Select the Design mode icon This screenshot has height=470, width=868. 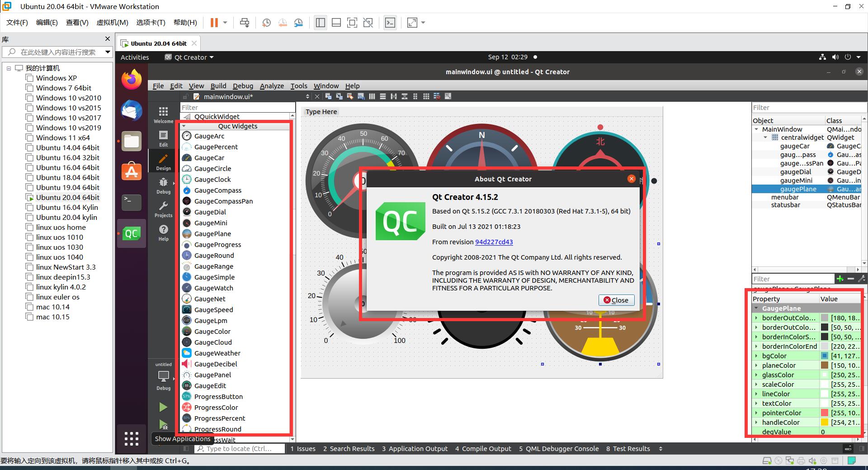[163, 162]
